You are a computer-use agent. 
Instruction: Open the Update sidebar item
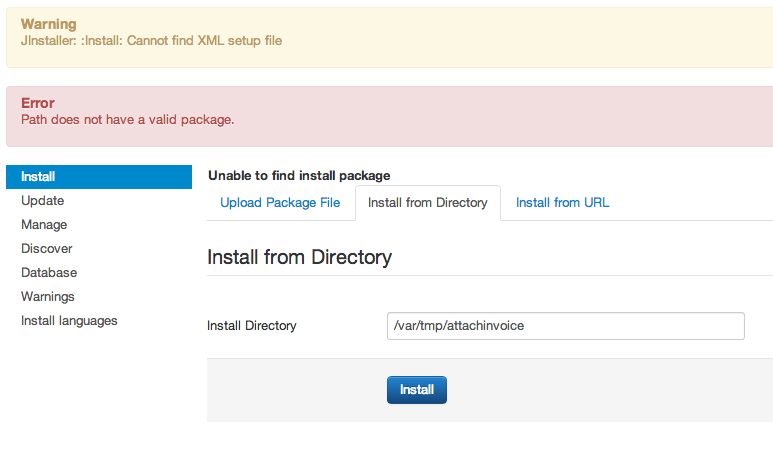(42, 201)
